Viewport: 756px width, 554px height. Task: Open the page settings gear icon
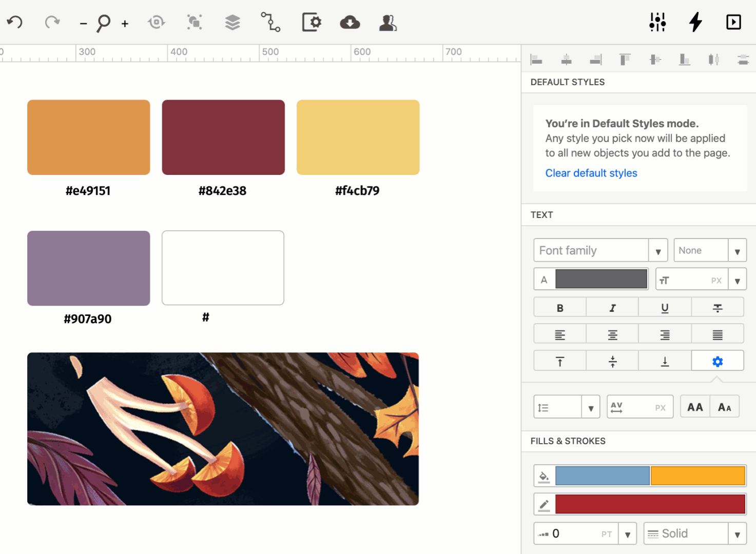311,23
